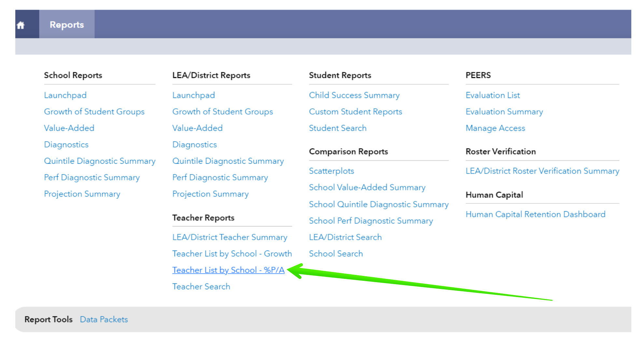644x341 pixels.
Task: Select Value-Added under LEA/District Reports
Action: 197,128
